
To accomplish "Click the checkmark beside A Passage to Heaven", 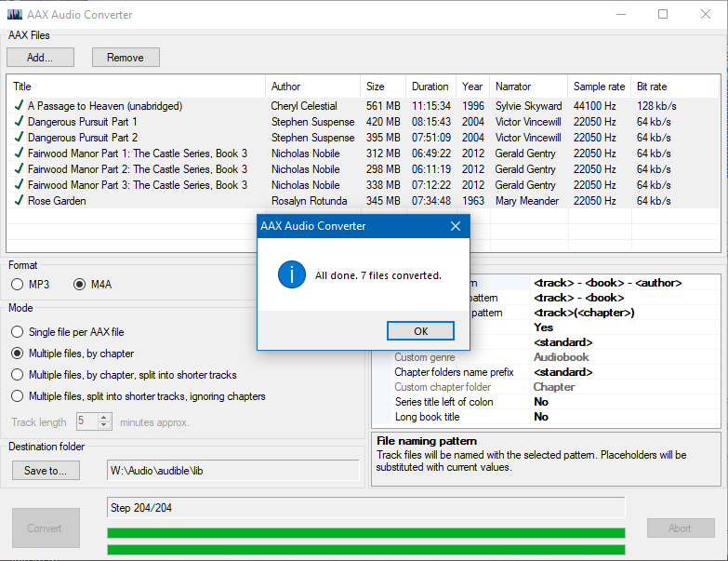I will [19, 105].
